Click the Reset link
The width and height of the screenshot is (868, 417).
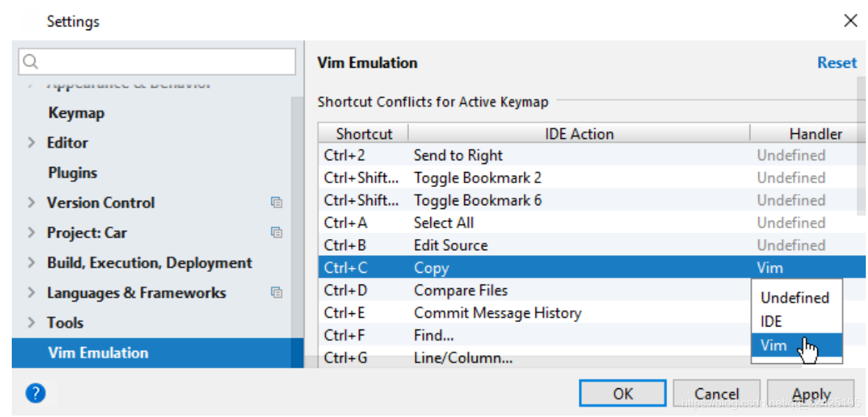pyautogui.click(x=837, y=63)
